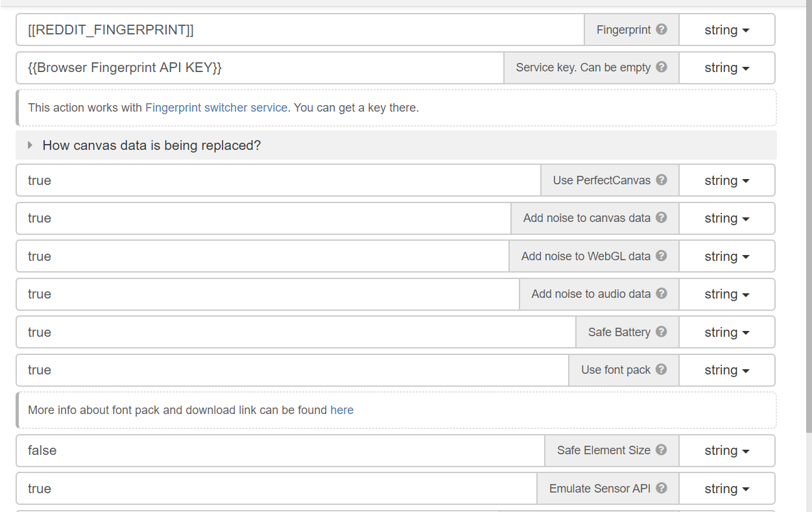Click the Safe Battery help icon
This screenshot has height=512, width=812.
[x=661, y=332]
